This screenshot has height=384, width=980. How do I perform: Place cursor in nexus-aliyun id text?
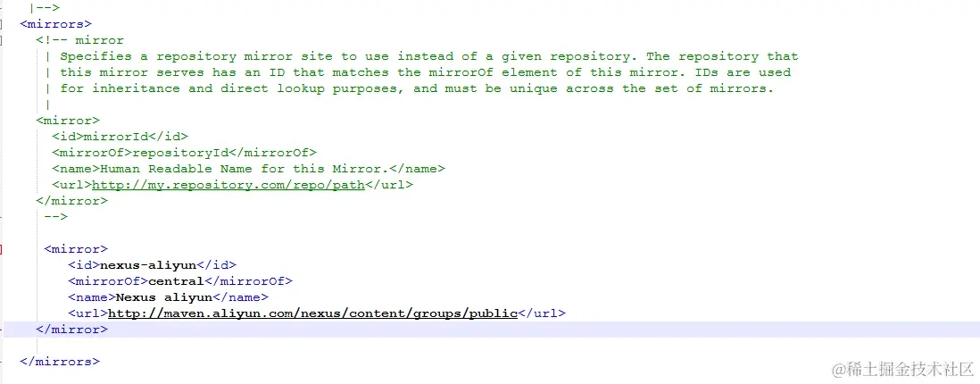[148, 265]
